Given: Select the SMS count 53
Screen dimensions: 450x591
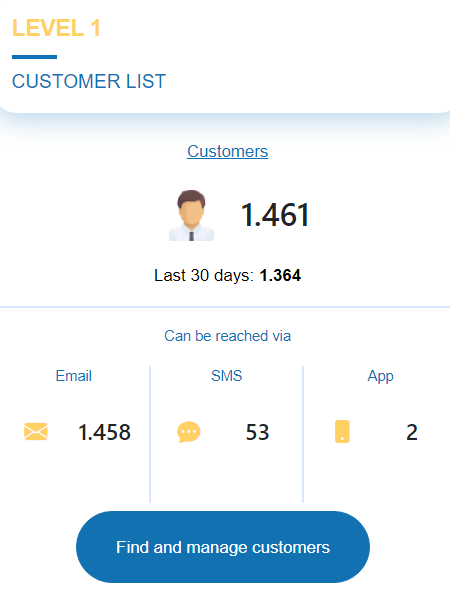Looking at the screenshot, I should click(257, 432).
